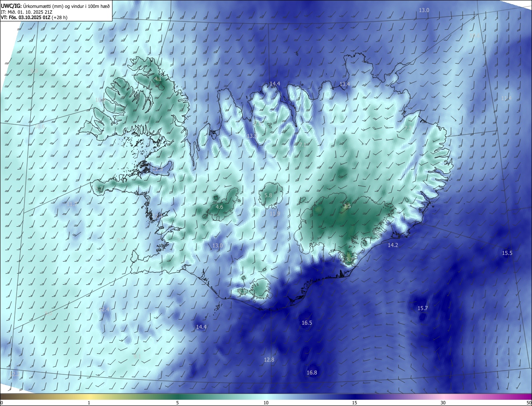This screenshot has width=532, height=406.
Task: Click the initial time line 'IT: Mið. 01. 10. 2025 21Z'
Action: click(x=27, y=12)
